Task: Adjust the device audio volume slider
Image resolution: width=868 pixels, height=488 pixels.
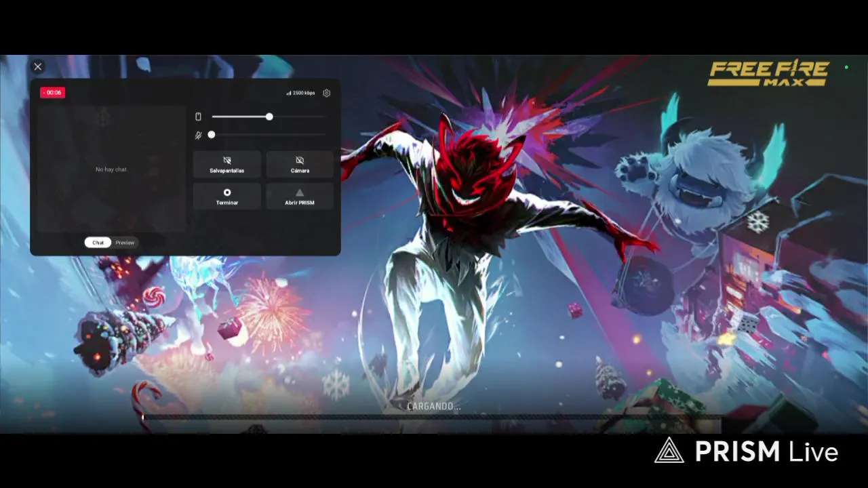Action: (x=269, y=117)
